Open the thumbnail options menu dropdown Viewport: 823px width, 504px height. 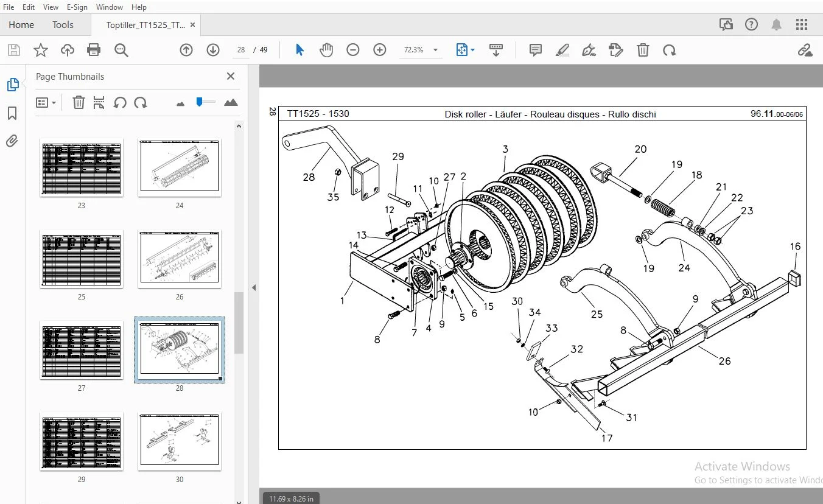(46, 102)
